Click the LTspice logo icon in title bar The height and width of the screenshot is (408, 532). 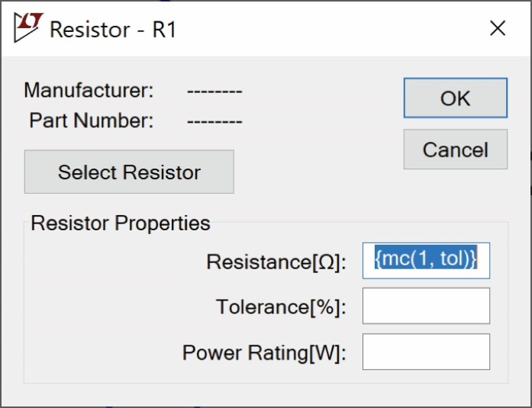click(x=27, y=29)
